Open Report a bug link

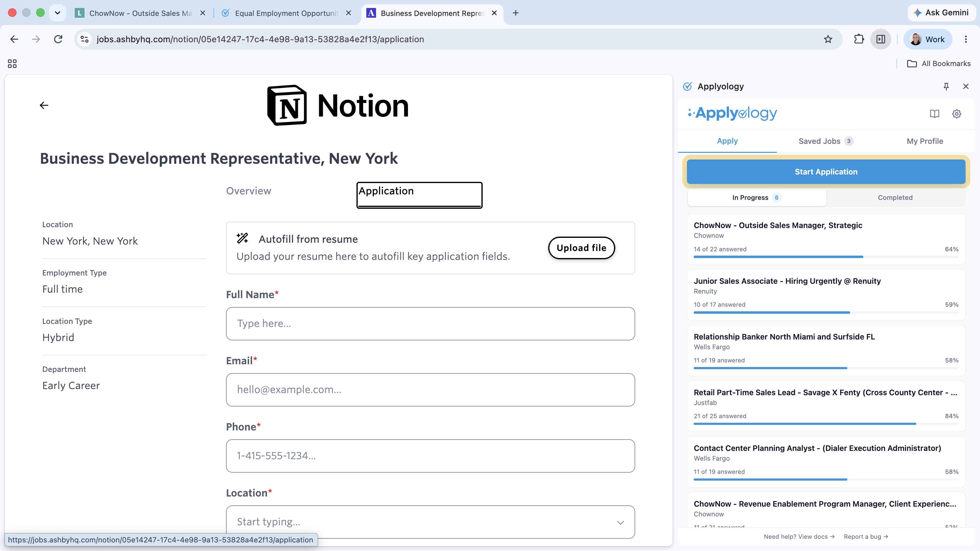point(866,537)
